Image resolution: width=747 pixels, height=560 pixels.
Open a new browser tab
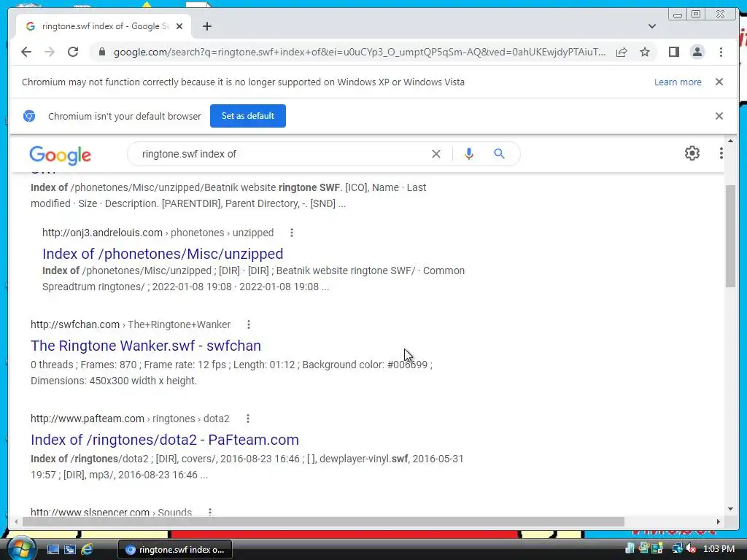point(206,26)
